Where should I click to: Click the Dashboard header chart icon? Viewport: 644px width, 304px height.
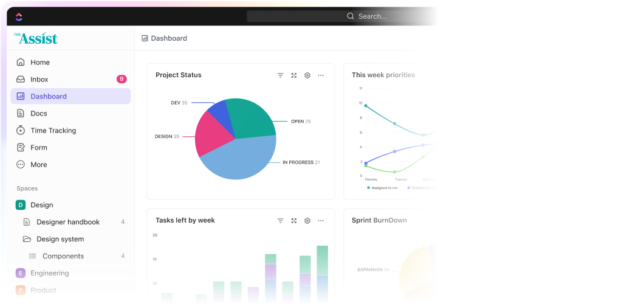(145, 38)
